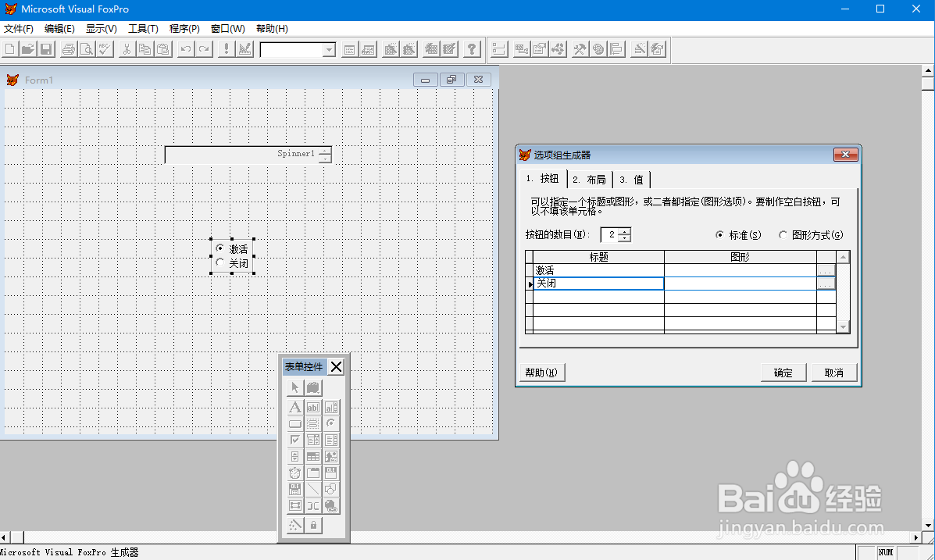Select the 关闭 option button on Form1
This screenshot has height=560, width=935.
point(220,262)
